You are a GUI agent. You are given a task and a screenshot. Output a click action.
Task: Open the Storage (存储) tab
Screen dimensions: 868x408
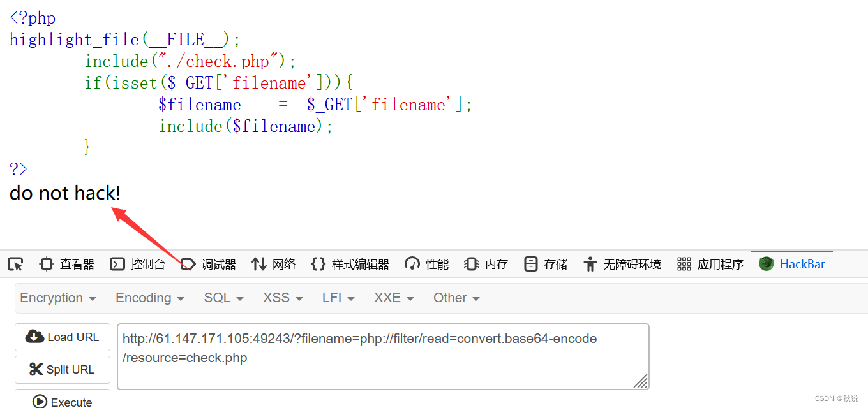point(546,264)
